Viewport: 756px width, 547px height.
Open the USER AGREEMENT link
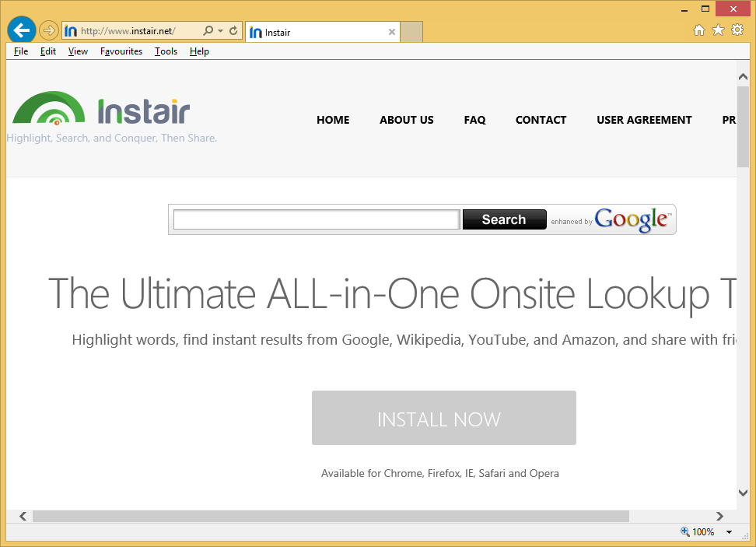(x=643, y=120)
